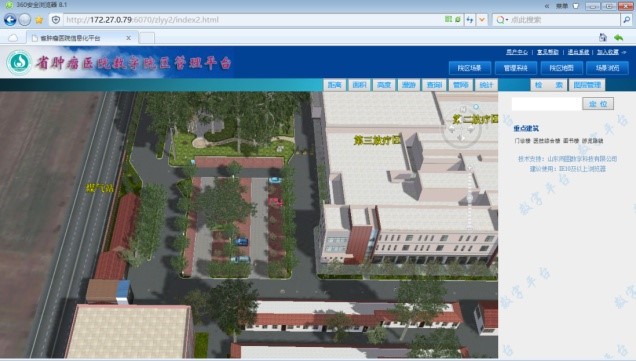Select the 统计 statistics tool
636x361 pixels.
pos(486,85)
